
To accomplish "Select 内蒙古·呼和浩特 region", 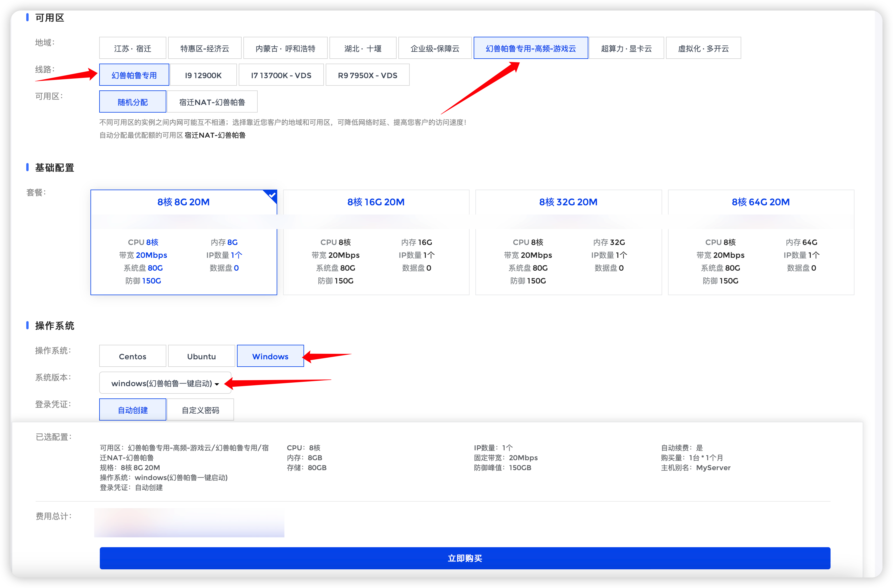I will click(285, 48).
